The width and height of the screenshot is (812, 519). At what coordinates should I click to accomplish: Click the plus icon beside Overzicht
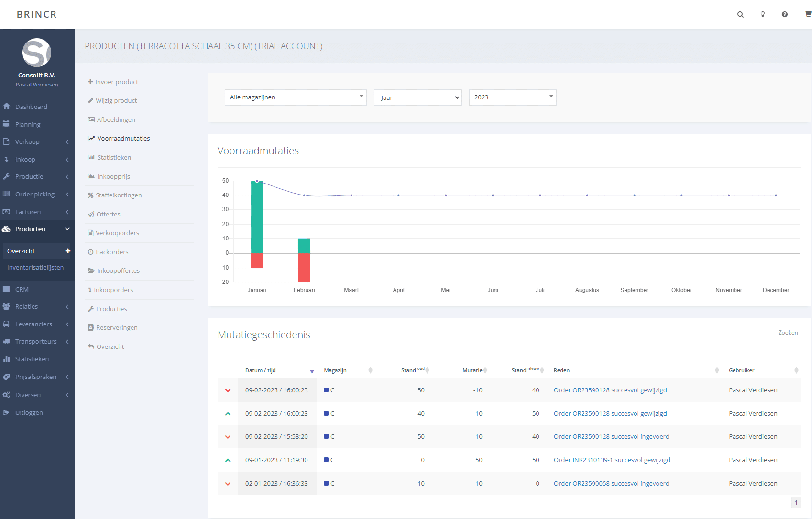pos(68,251)
